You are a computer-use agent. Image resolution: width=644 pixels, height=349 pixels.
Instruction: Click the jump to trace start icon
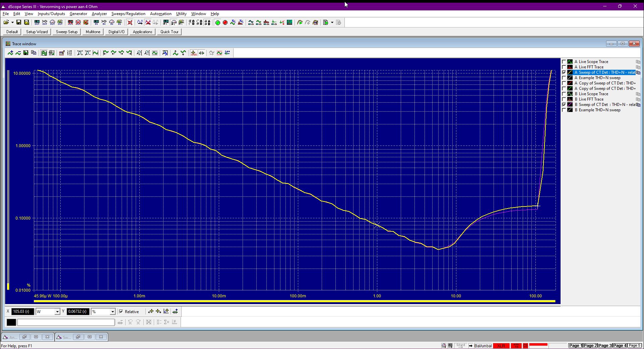click(x=106, y=53)
